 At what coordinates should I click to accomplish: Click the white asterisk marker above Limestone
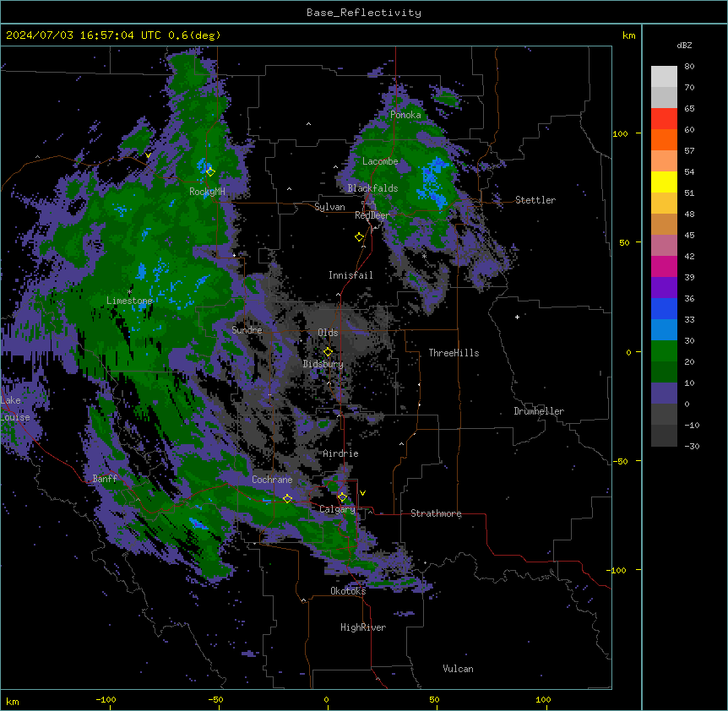[129, 292]
